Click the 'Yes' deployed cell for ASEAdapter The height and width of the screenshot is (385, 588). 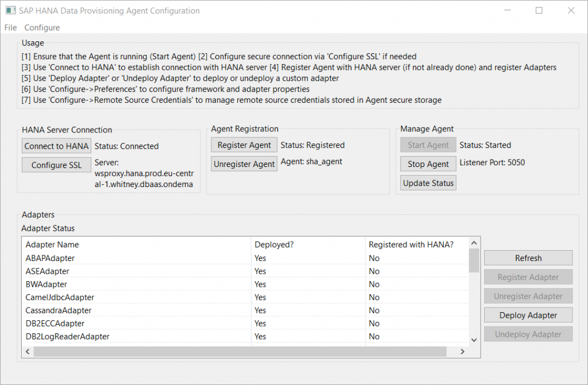tap(260, 271)
